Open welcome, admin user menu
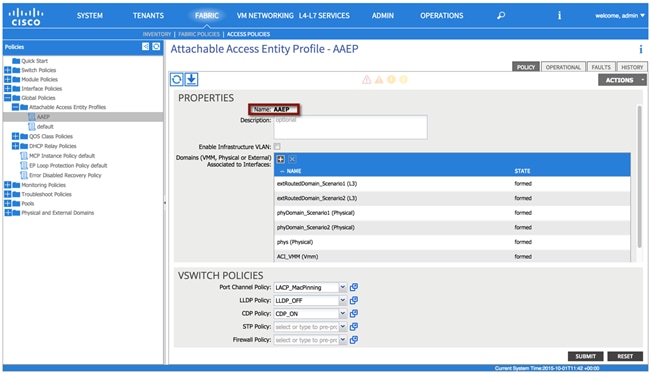 (620, 16)
